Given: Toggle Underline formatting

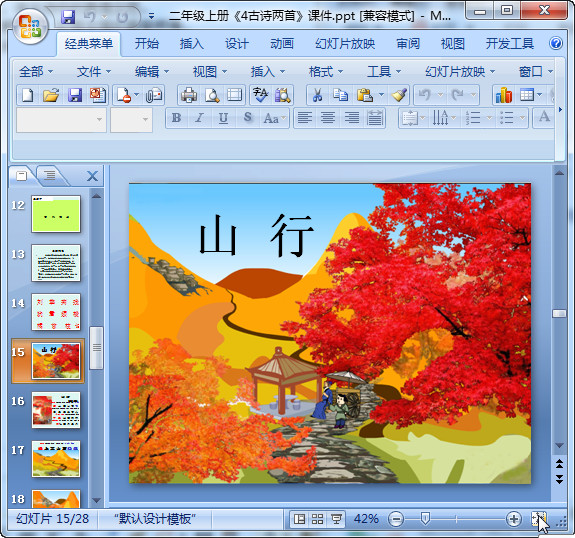Looking at the screenshot, I should (223, 118).
